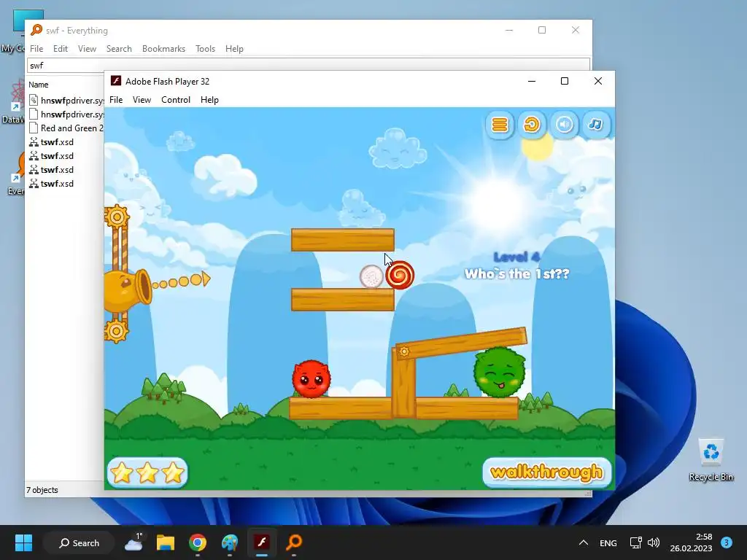The image size is (747, 560).
Task: Restart the level with the reset icon
Action: (532, 125)
